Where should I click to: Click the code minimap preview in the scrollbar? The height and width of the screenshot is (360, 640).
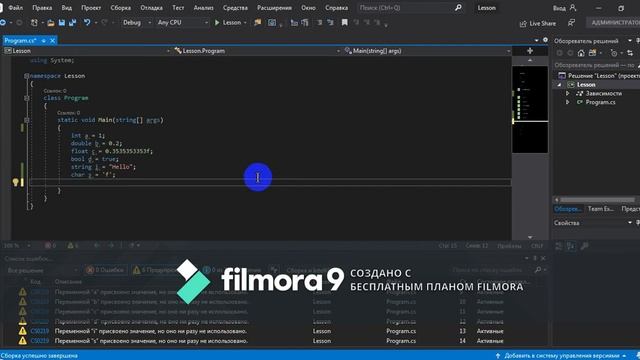pos(530,109)
